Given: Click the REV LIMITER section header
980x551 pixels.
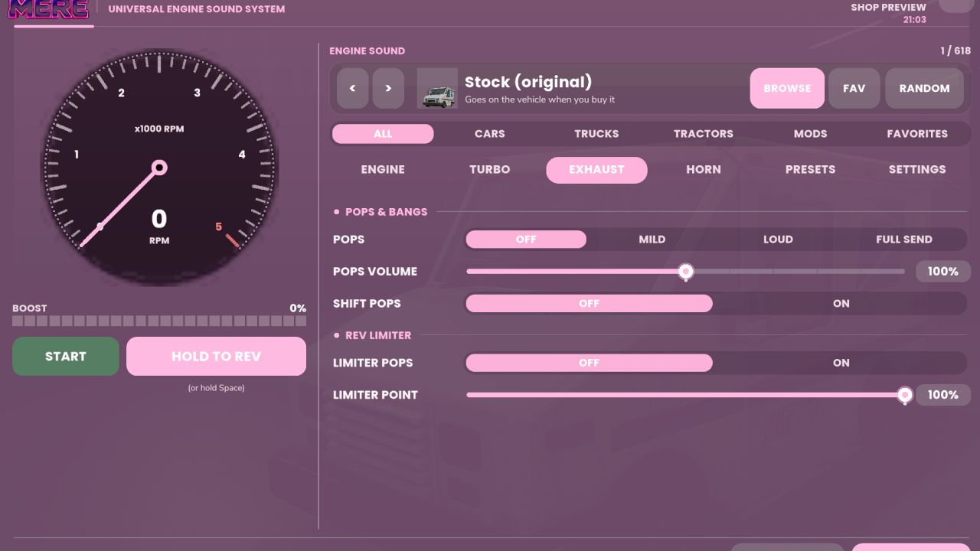Looking at the screenshot, I should [x=378, y=335].
